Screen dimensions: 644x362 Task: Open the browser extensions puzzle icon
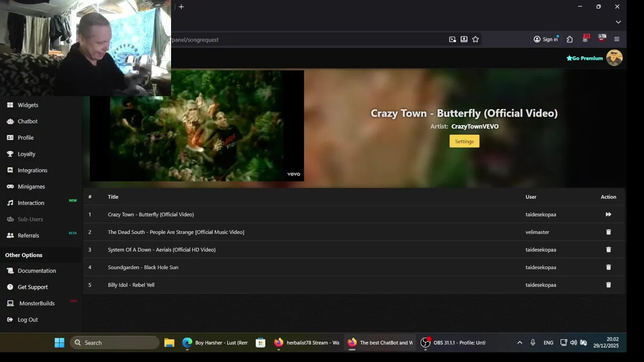coord(570,39)
